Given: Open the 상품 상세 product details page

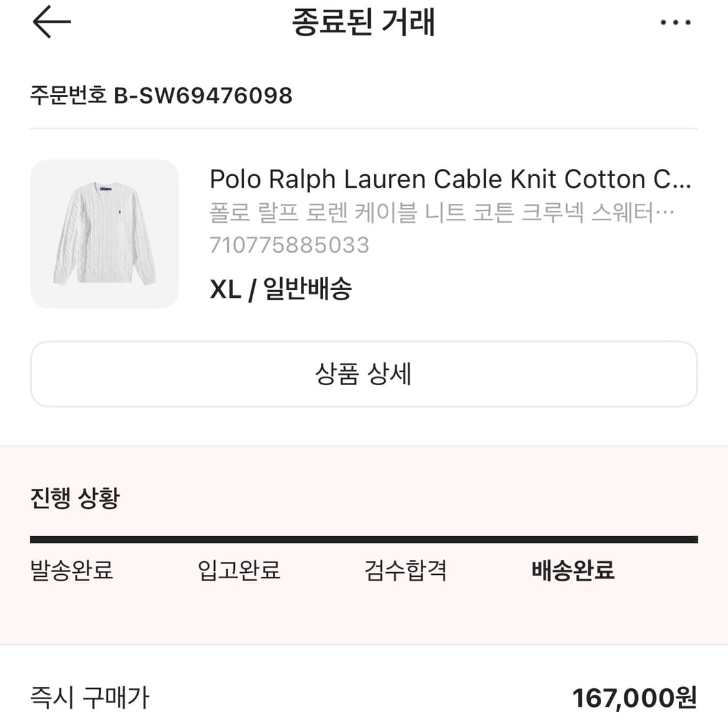Looking at the screenshot, I should [x=364, y=374].
